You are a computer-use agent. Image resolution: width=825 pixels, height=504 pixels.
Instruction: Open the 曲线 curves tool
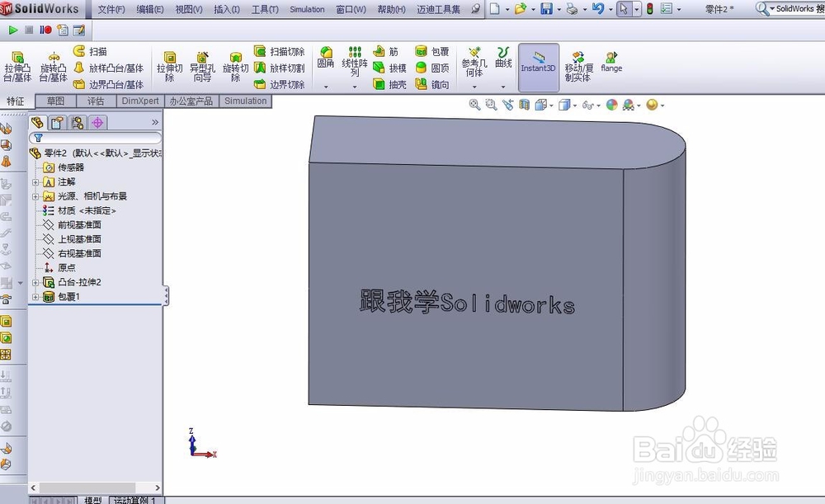(503, 58)
